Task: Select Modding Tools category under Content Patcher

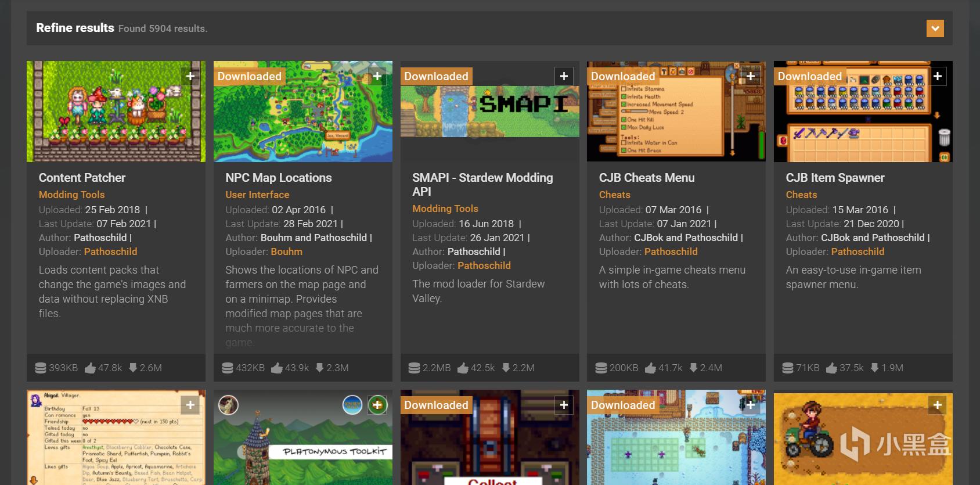Action: tap(71, 195)
